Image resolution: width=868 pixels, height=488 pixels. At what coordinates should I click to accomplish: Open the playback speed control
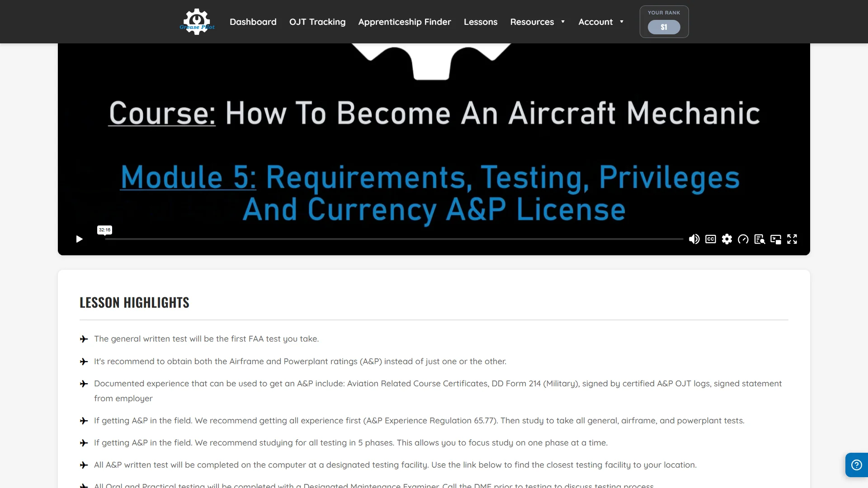(x=743, y=239)
